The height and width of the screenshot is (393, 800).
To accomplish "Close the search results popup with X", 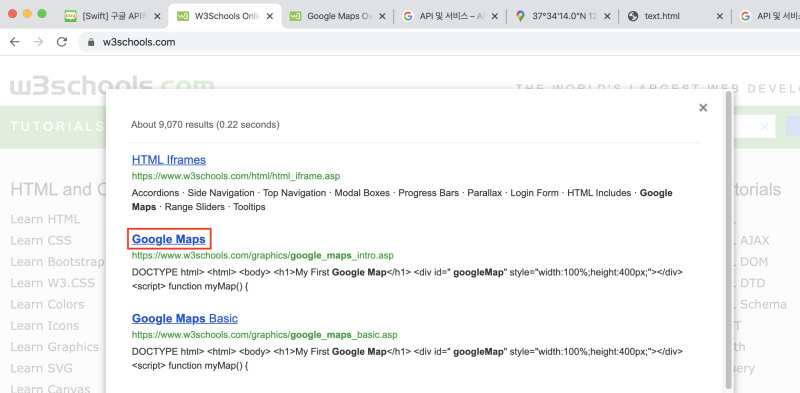I will click(x=703, y=108).
